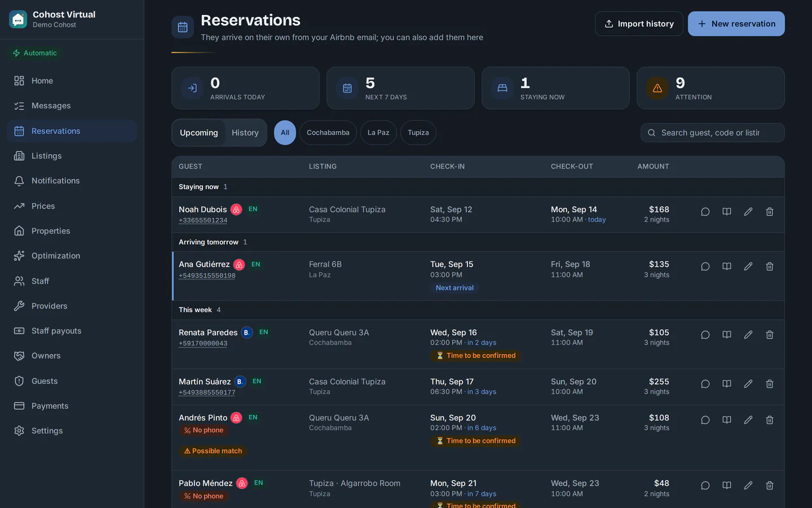Filter reservations by Tupiza
Image resolution: width=812 pixels, height=508 pixels.
pos(418,133)
